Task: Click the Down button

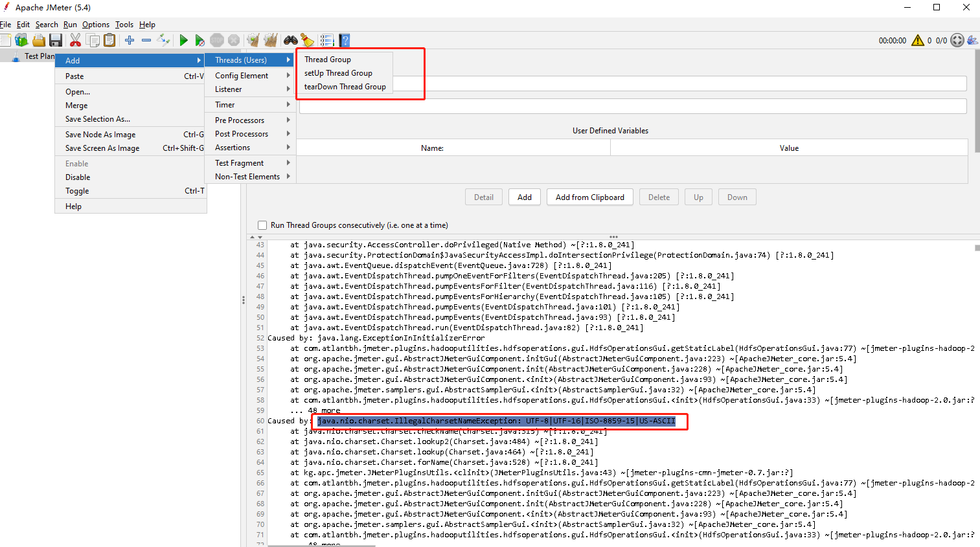Action: tap(737, 197)
